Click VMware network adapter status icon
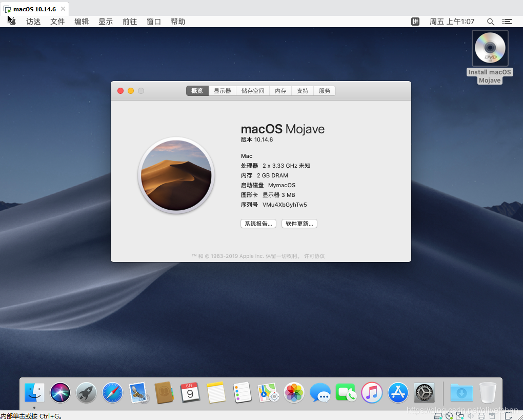 (x=460, y=416)
